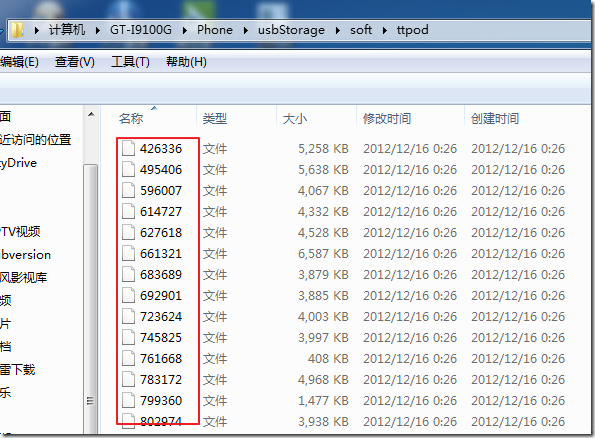595x438 pixels.
Task: Open the 工具(T) menu
Action: pos(130,61)
